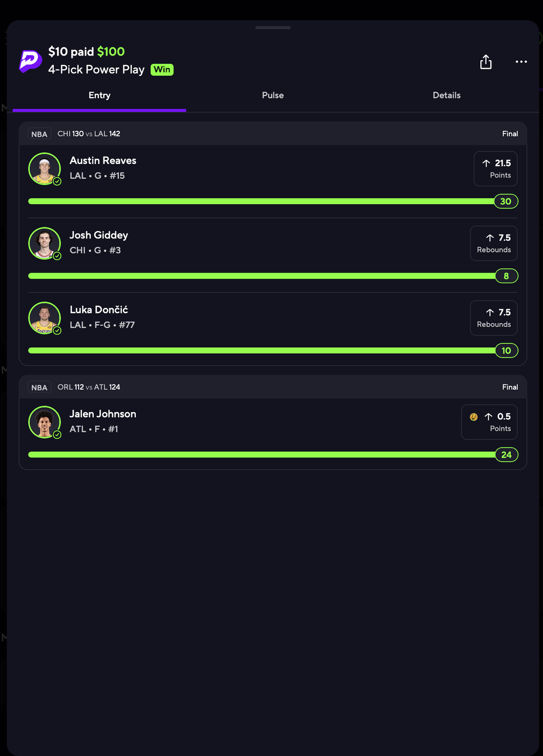
Task: Tap the Austin Reaves 21.5 Points box
Action: click(495, 169)
